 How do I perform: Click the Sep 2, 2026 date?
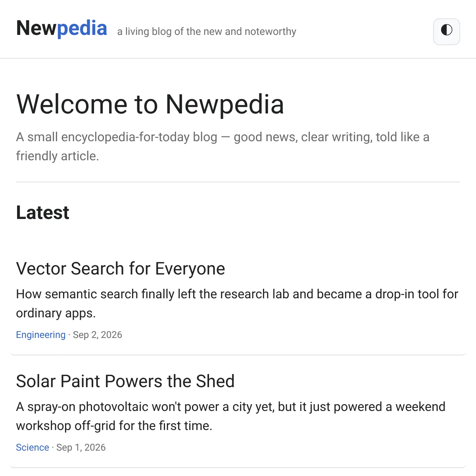[98, 335]
